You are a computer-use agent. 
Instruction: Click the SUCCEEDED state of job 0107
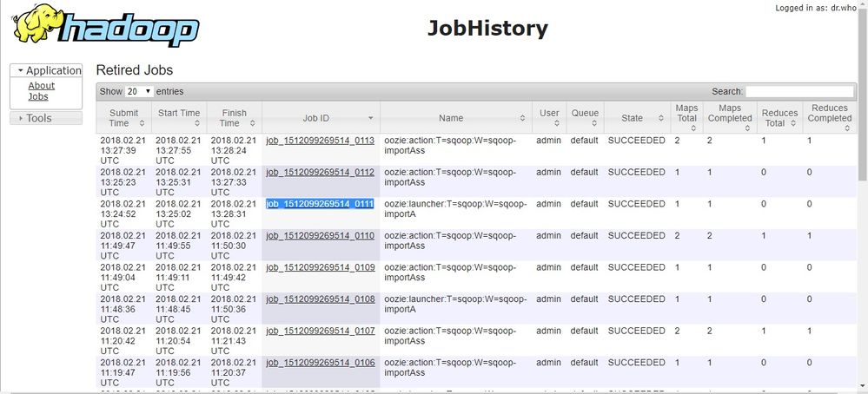(637, 331)
